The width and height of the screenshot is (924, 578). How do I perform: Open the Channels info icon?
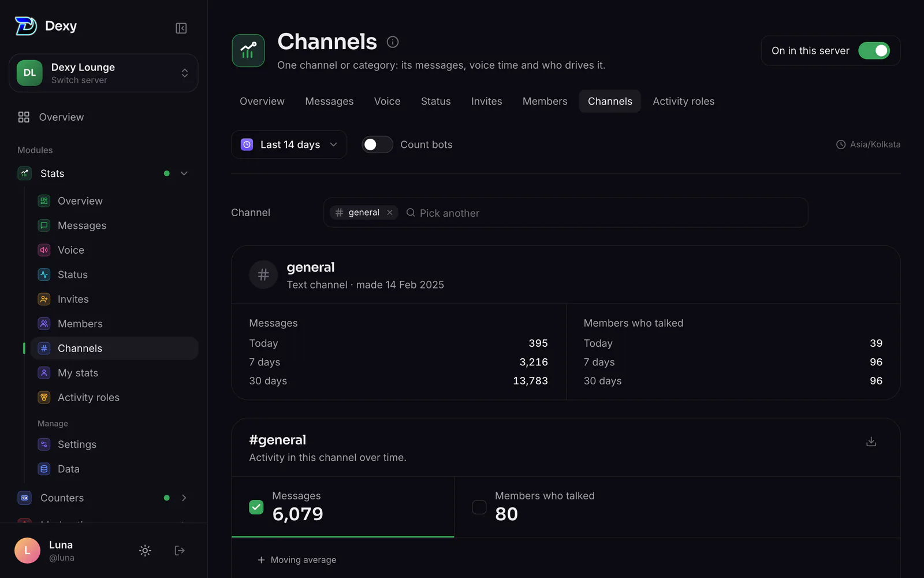coord(393,42)
